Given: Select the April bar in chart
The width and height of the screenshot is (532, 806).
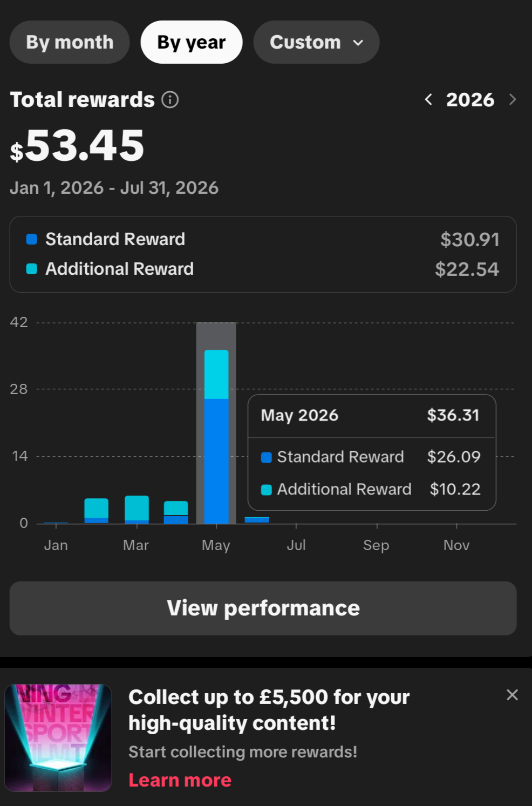Looking at the screenshot, I should (x=176, y=512).
